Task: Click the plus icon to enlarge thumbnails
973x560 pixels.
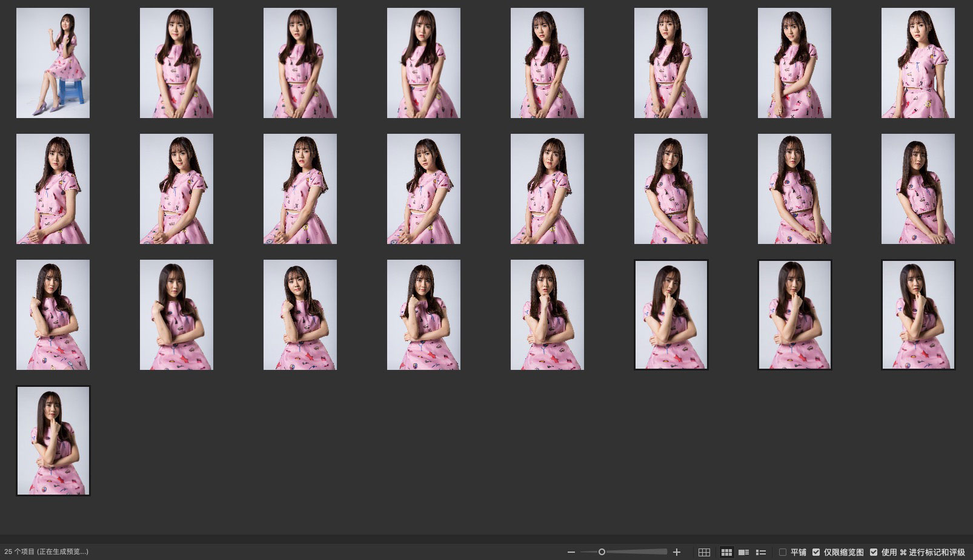Action: pos(677,552)
